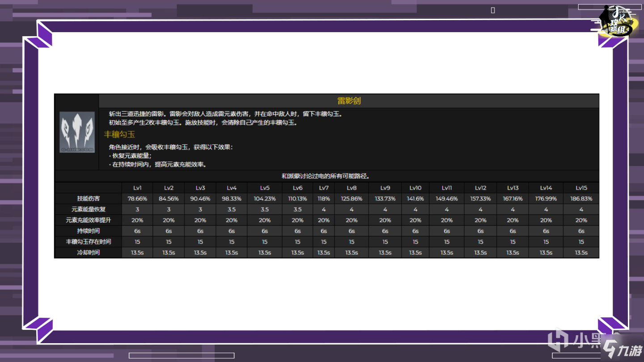Select the 98.33% damage cell
This screenshot has width=644, height=362.
click(x=232, y=199)
